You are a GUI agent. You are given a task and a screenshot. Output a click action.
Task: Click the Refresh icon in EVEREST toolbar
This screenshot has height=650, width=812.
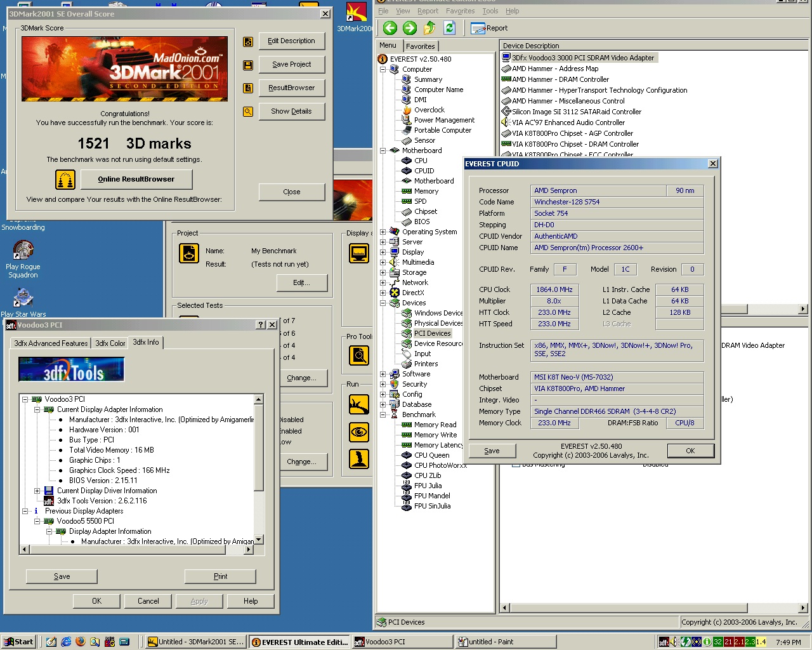tap(450, 28)
